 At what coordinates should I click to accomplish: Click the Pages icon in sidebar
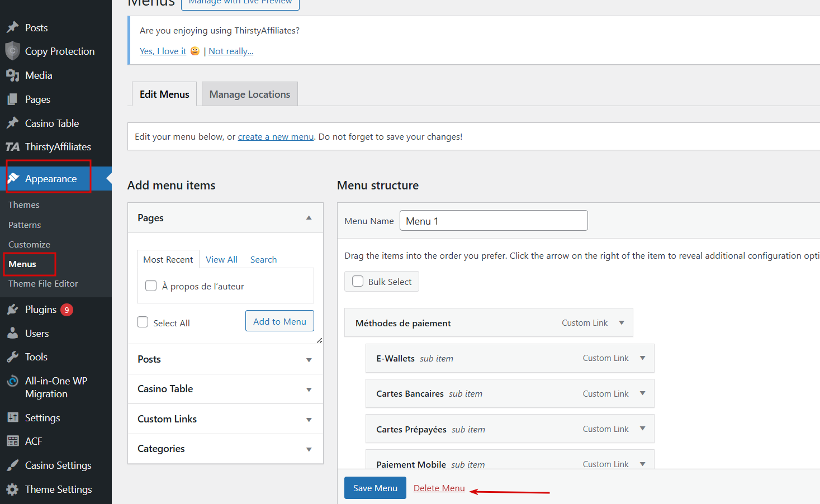point(12,99)
